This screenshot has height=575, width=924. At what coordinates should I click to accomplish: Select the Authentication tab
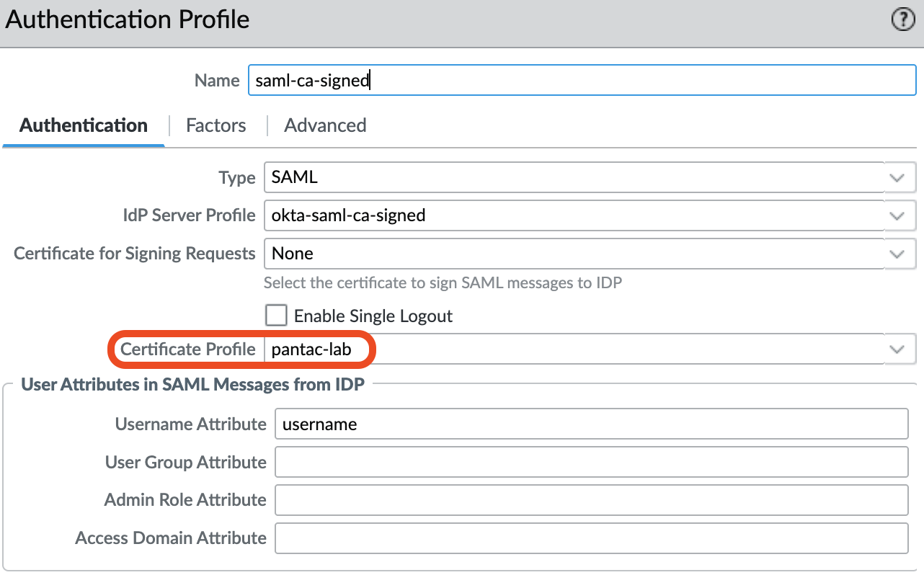click(83, 125)
